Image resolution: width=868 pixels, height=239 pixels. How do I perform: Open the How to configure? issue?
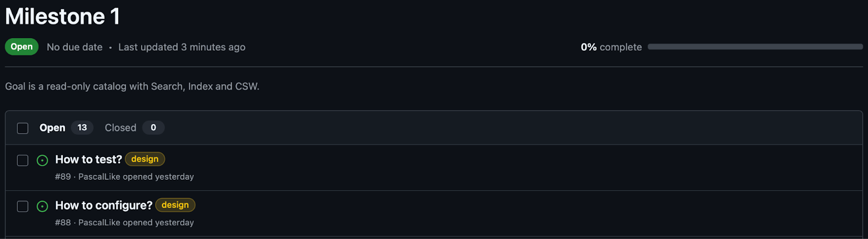[104, 205]
